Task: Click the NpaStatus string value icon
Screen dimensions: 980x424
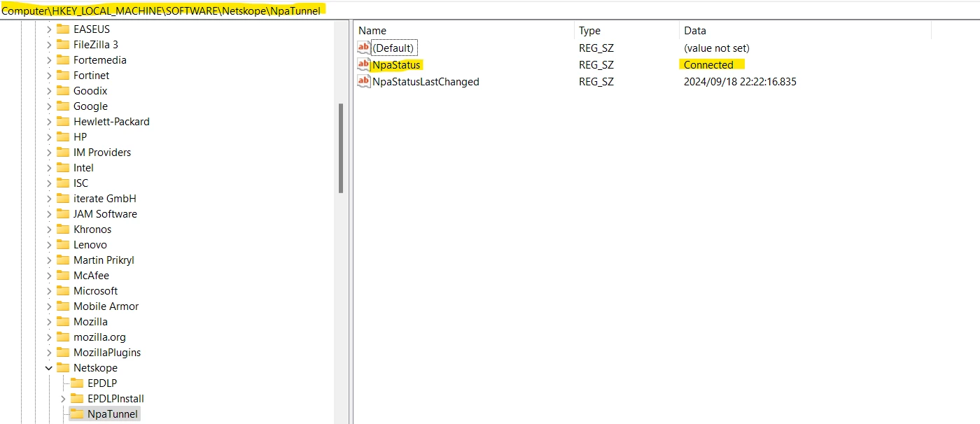Action: 364,64
